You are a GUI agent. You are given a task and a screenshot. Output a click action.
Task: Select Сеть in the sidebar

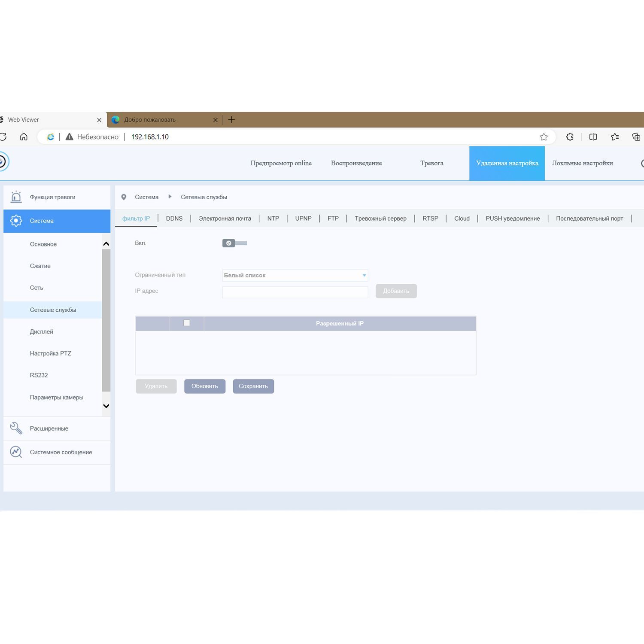tap(36, 288)
